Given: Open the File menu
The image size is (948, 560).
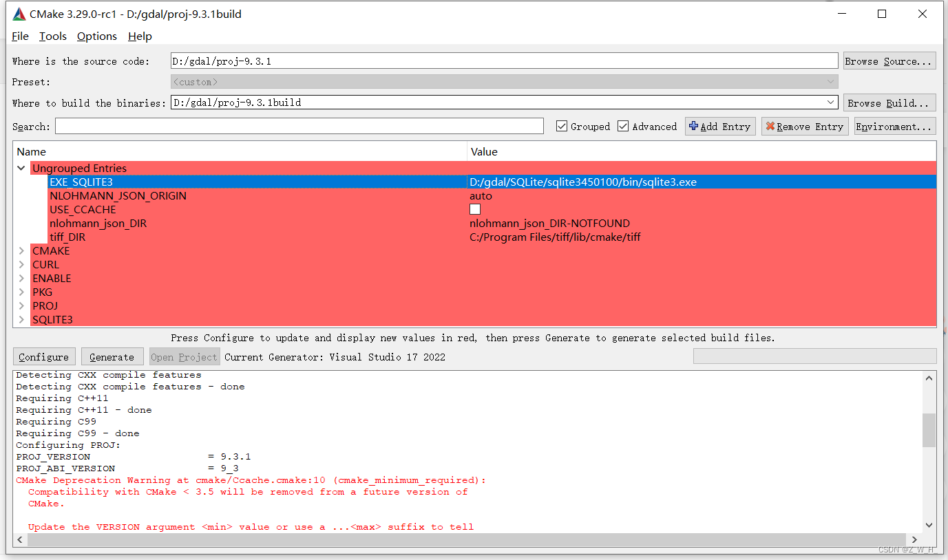Looking at the screenshot, I should pyautogui.click(x=20, y=36).
